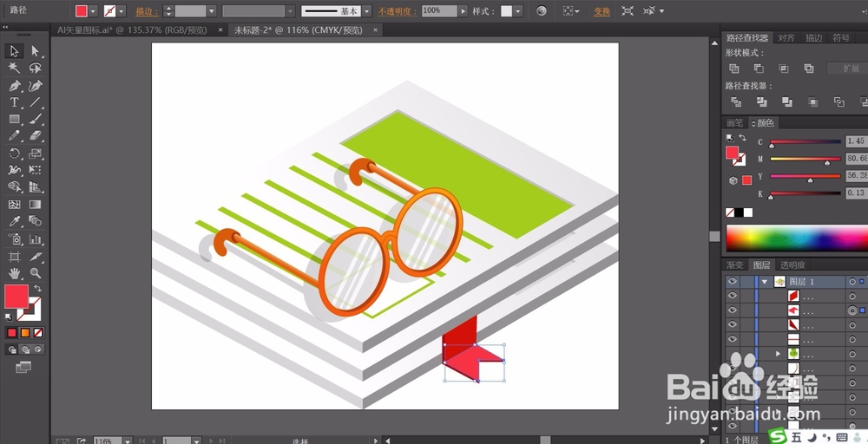Hide the red lines sublayer via its eye
Viewport: 868px width, 444px height.
(x=733, y=339)
